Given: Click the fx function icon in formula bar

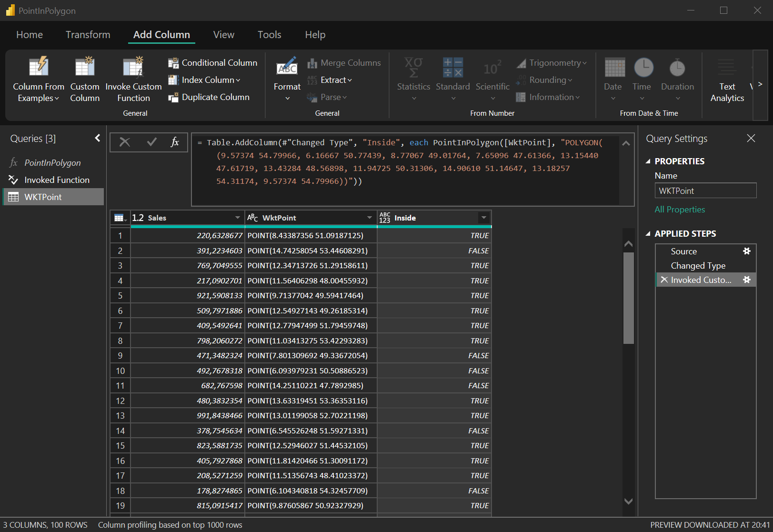Looking at the screenshot, I should (x=175, y=142).
